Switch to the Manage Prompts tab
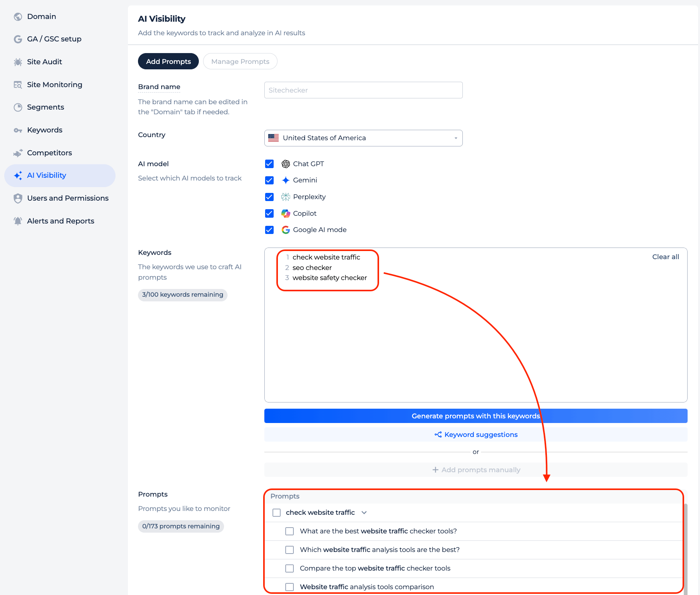Screen dimensions: 700x595 pyautogui.click(x=240, y=61)
